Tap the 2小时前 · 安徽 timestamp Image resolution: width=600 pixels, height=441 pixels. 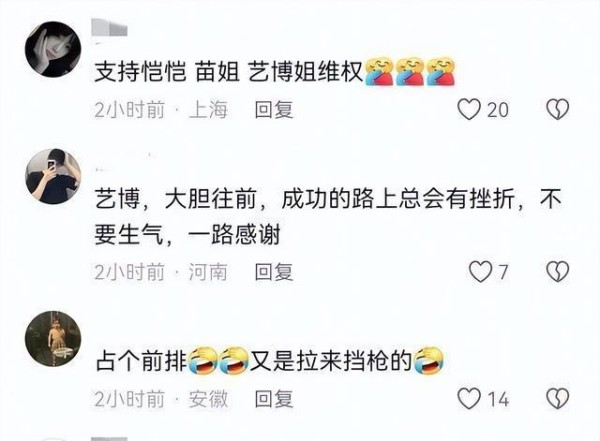[x=161, y=399]
